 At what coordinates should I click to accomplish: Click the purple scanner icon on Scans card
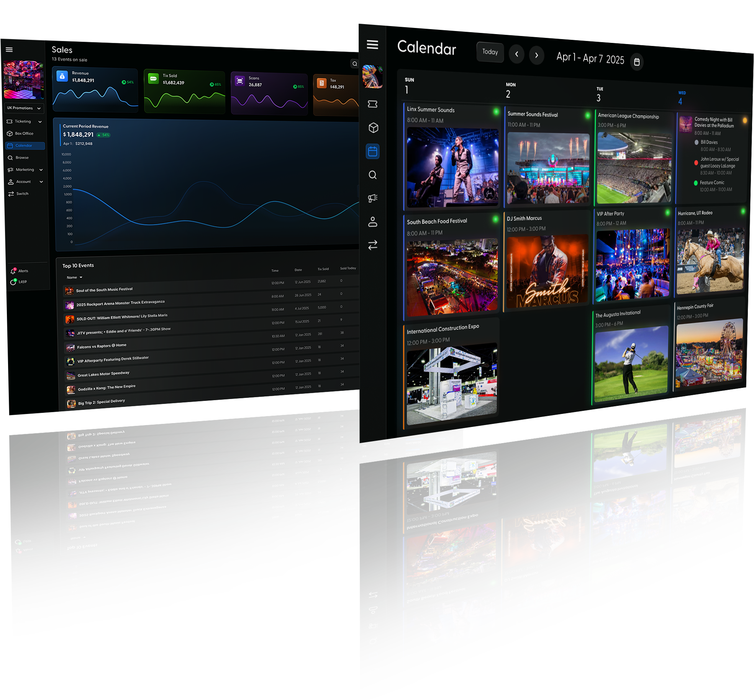(x=240, y=80)
